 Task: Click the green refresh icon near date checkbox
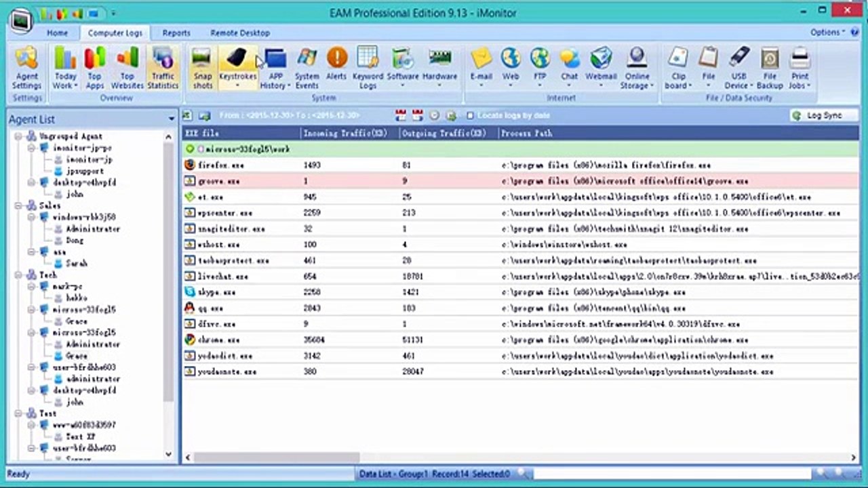[450, 116]
